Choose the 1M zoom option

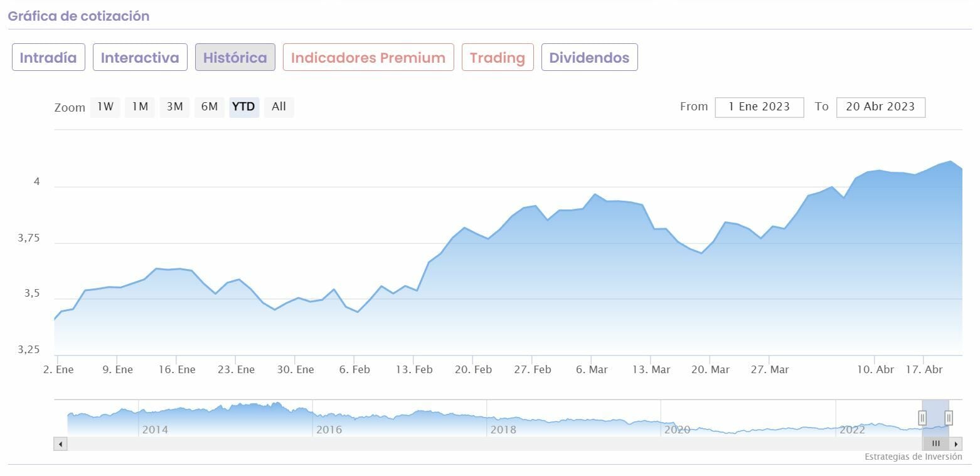tap(140, 107)
